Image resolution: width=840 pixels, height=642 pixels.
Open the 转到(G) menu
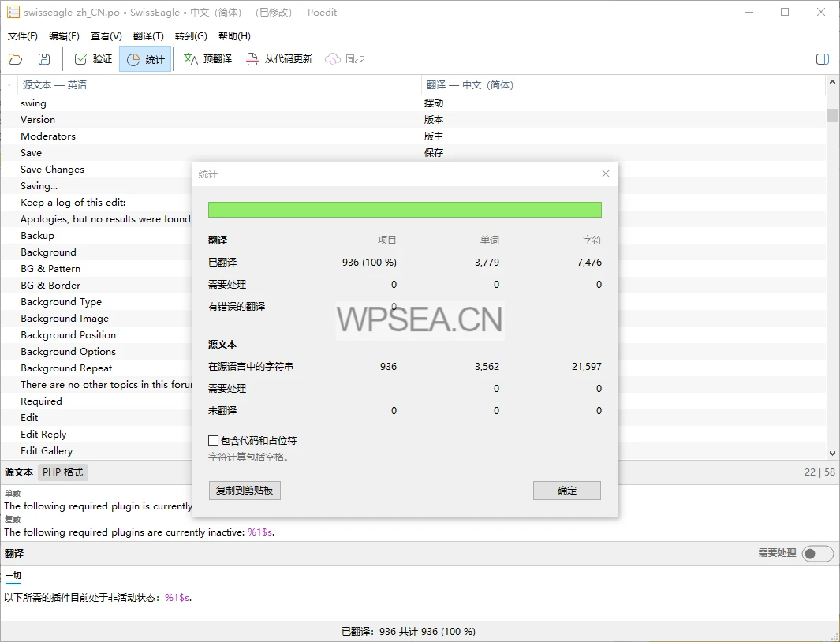(x=191, y=36)
